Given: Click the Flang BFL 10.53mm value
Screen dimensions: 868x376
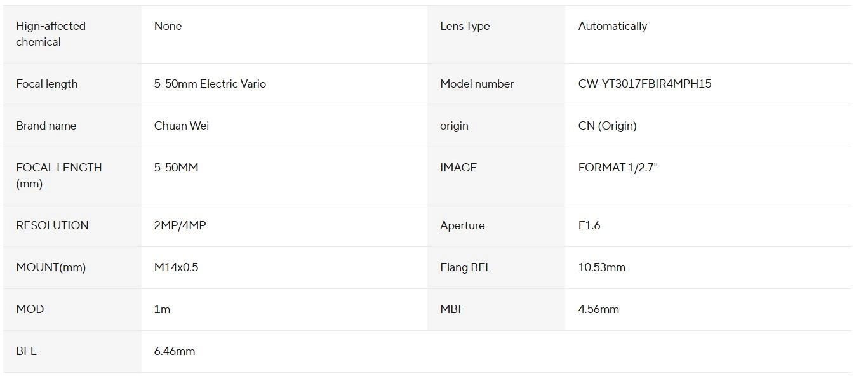Looking at the screenshot, I should point(602,267).
